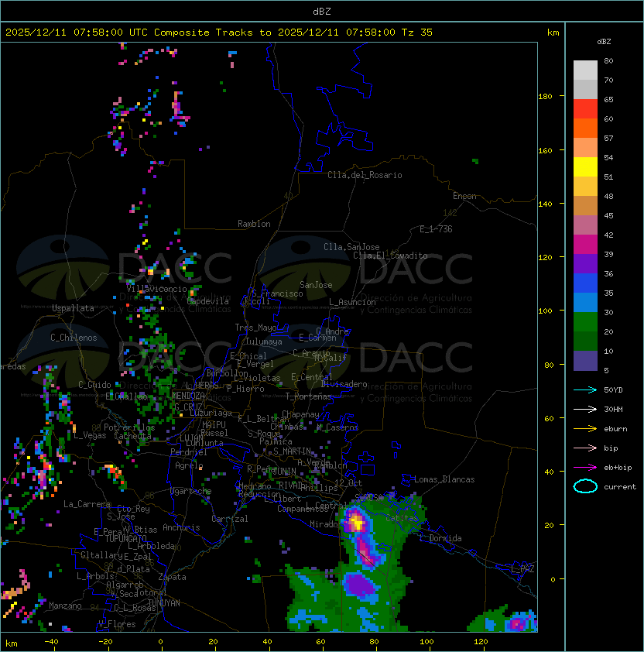Click the 'La_Carrera' place label

click(x=87, y=504)
